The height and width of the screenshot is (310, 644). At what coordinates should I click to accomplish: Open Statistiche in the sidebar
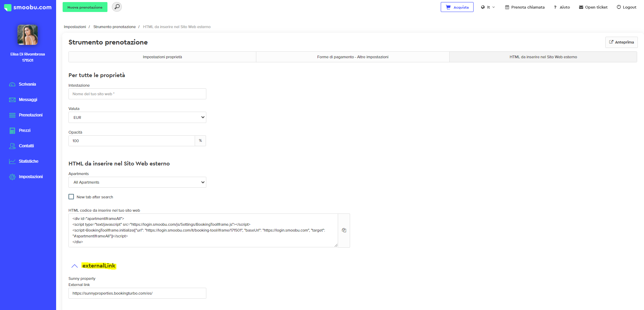coord(29,161)
